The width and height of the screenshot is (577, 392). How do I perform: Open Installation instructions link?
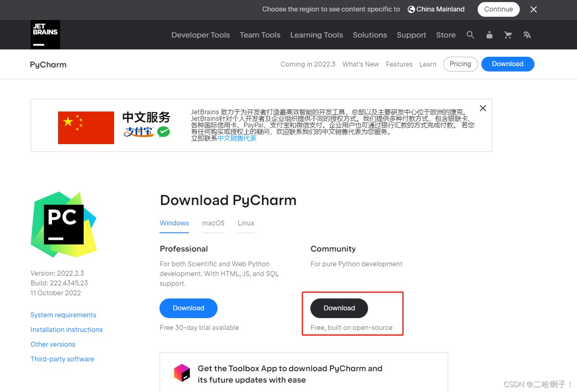tap(67, 330)
